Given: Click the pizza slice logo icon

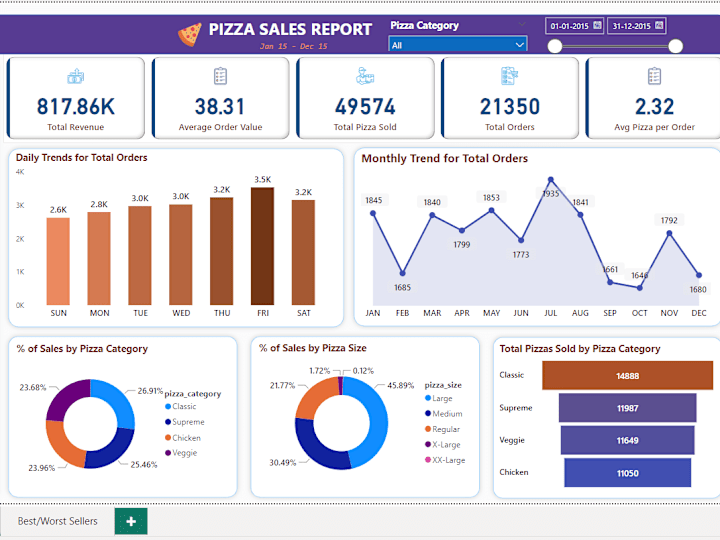Looking at the screenshot, I should 190,34.
